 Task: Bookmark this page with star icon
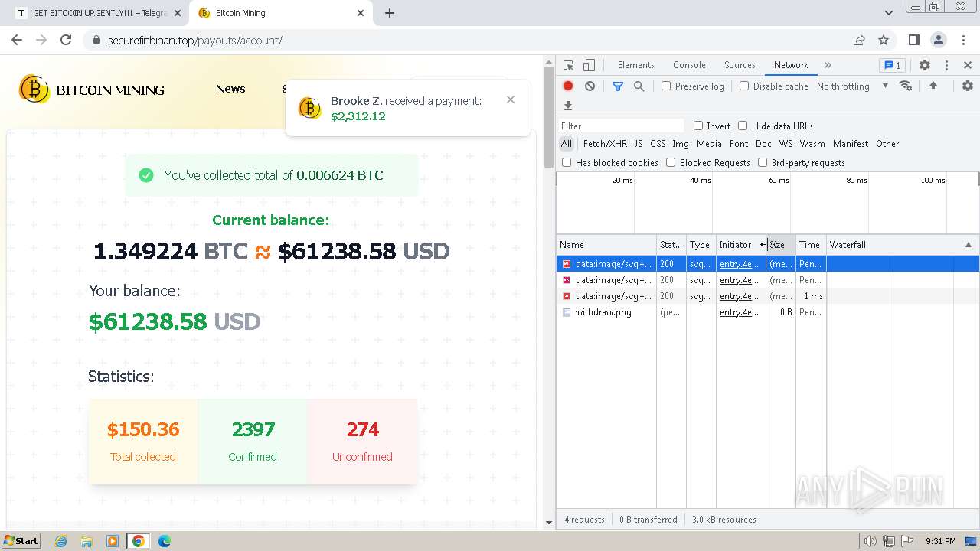(x=884, y=40)
